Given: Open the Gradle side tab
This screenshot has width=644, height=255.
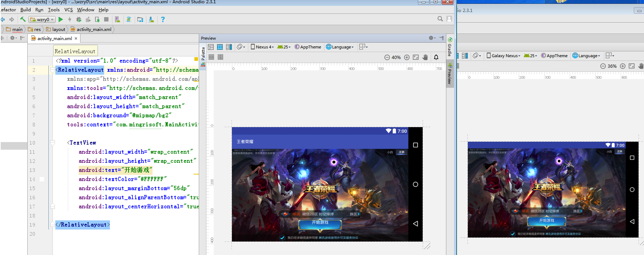Looking at the screenshot, I should click(450, 47).
